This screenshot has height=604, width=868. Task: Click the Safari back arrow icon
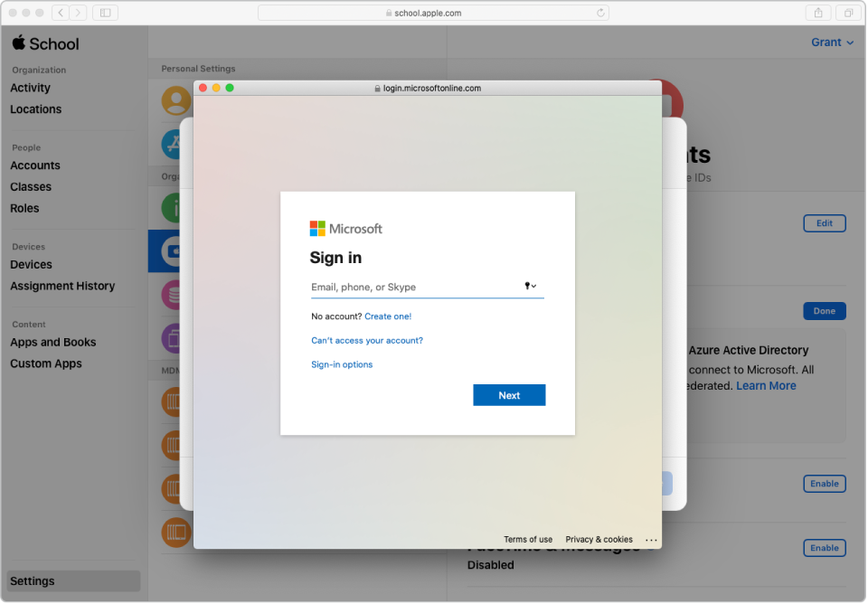[x=61, y=13]
